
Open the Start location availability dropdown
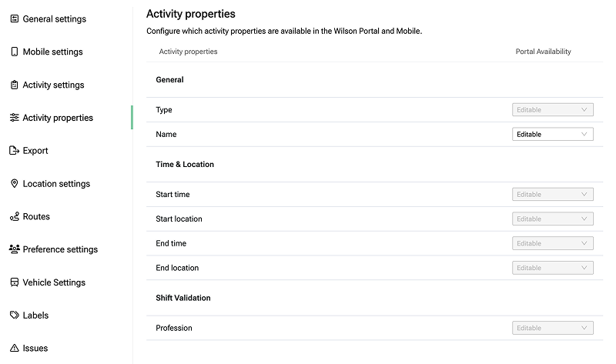click(552, 219)
